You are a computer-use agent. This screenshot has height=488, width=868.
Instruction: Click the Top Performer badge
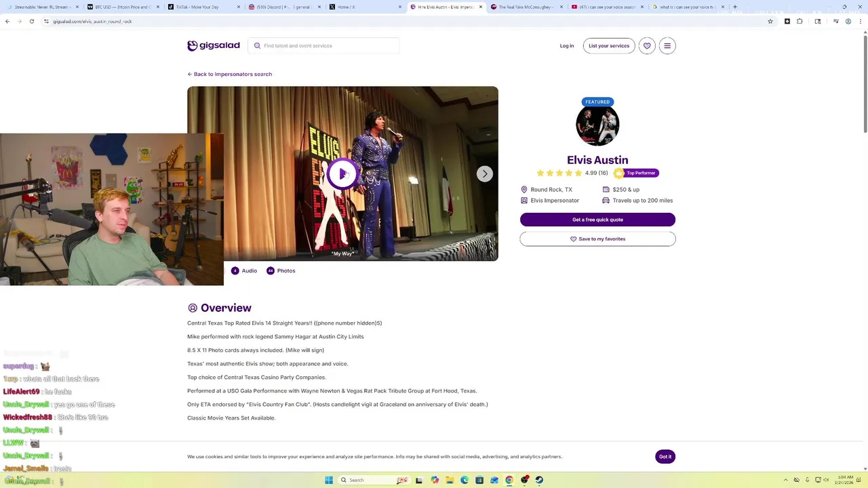pos(636,173)
